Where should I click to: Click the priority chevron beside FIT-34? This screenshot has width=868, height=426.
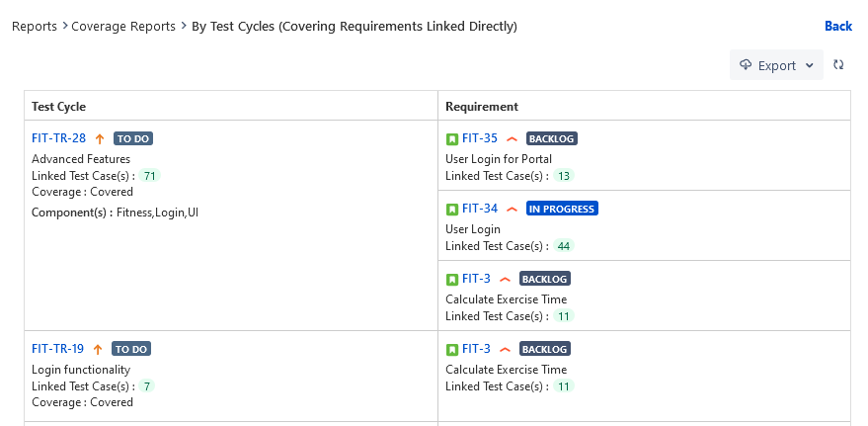512,210
